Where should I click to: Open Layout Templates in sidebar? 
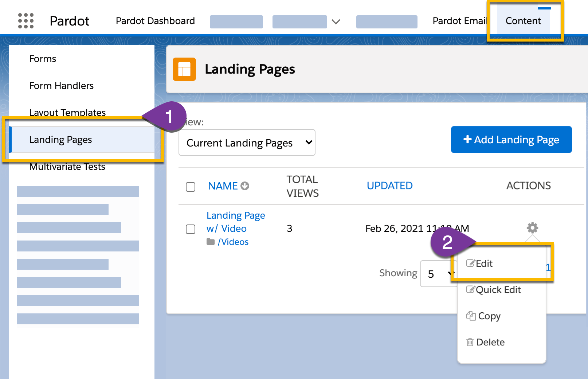[67, 112]
